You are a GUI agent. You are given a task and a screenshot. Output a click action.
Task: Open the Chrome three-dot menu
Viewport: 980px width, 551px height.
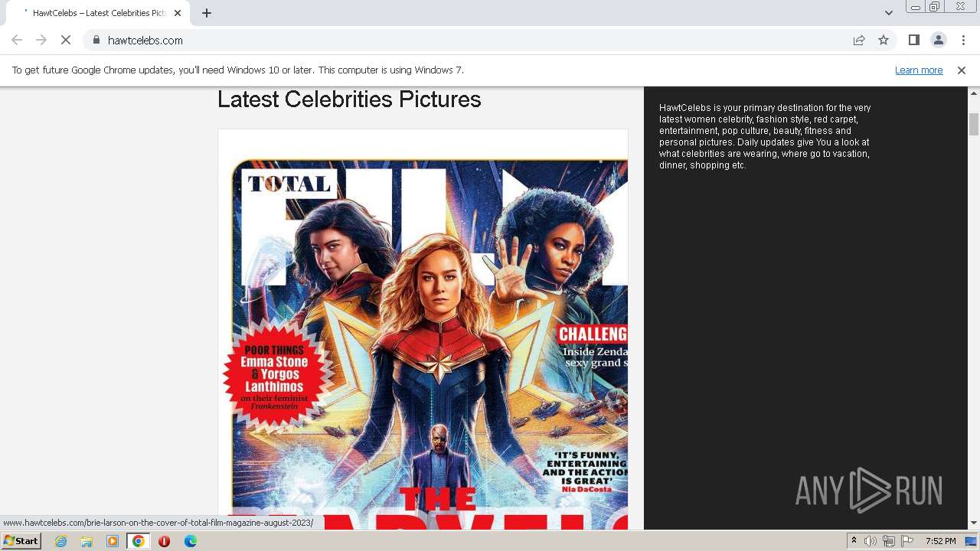tap(963, 40)
